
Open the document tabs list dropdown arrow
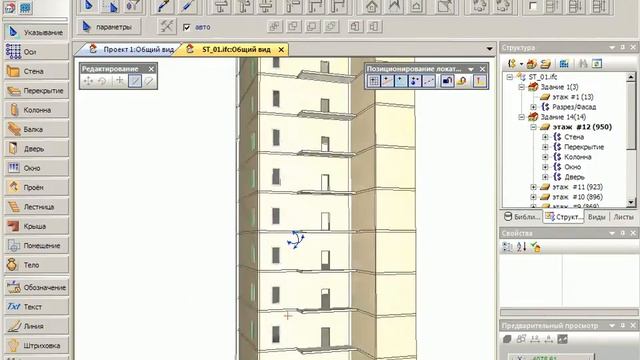click(x=489, y=49)
